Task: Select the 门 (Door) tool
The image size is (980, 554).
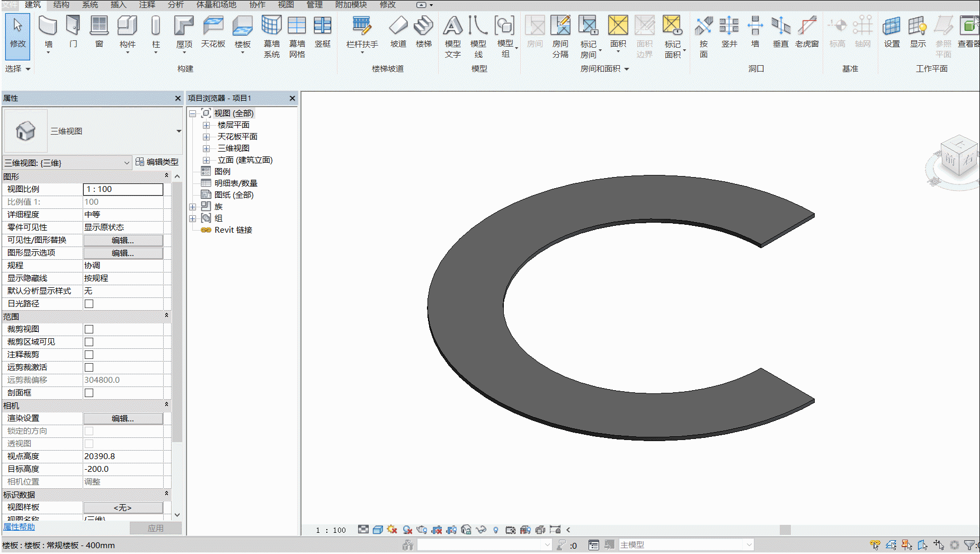Action: tap(73, 32)
